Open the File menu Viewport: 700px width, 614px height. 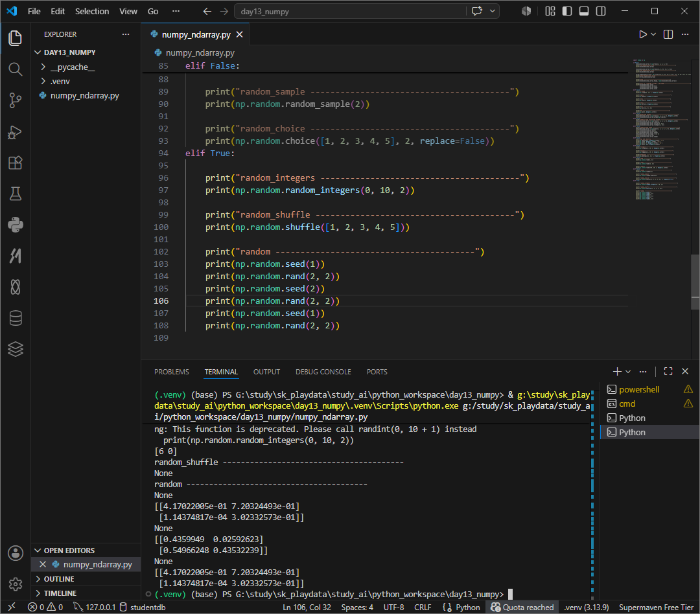[34, 11]
